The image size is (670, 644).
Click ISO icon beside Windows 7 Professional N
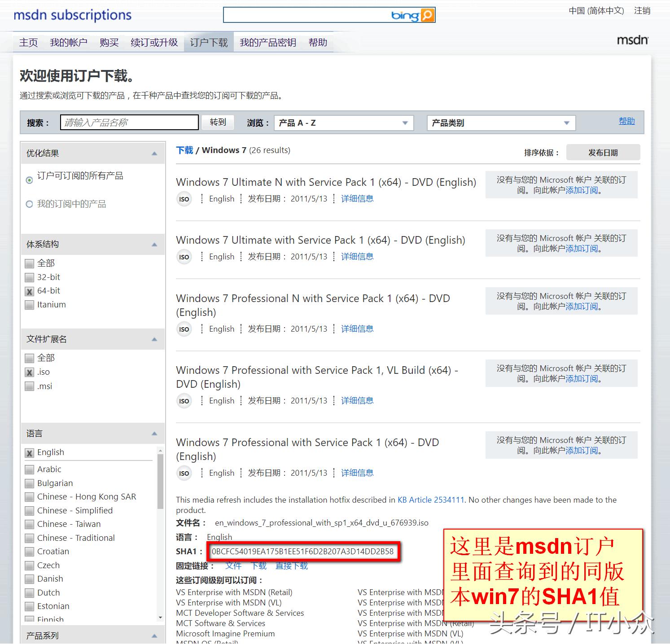point(184,329)
